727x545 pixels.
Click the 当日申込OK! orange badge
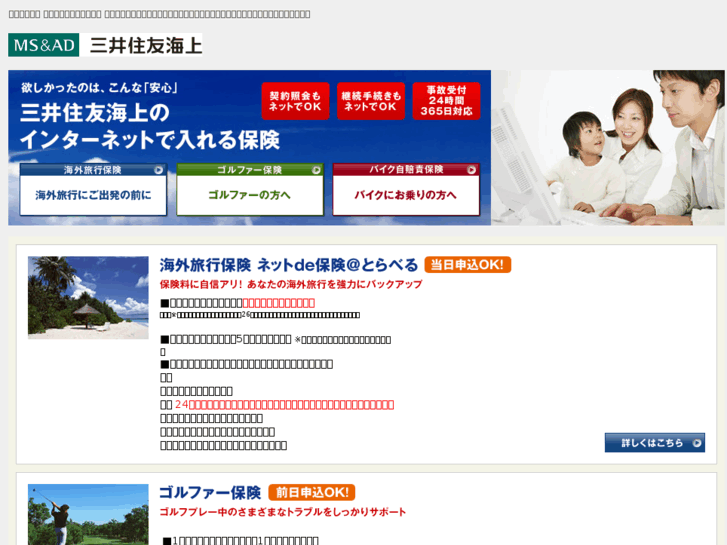coord(467,265)
